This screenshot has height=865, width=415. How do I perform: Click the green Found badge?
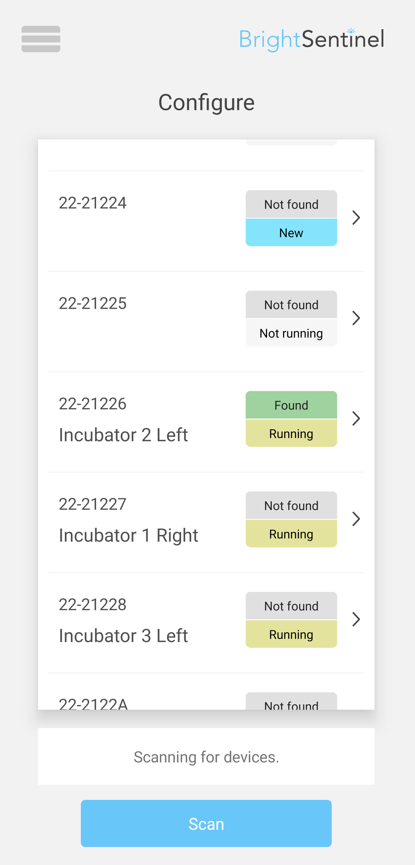click(x=291, y=405)
